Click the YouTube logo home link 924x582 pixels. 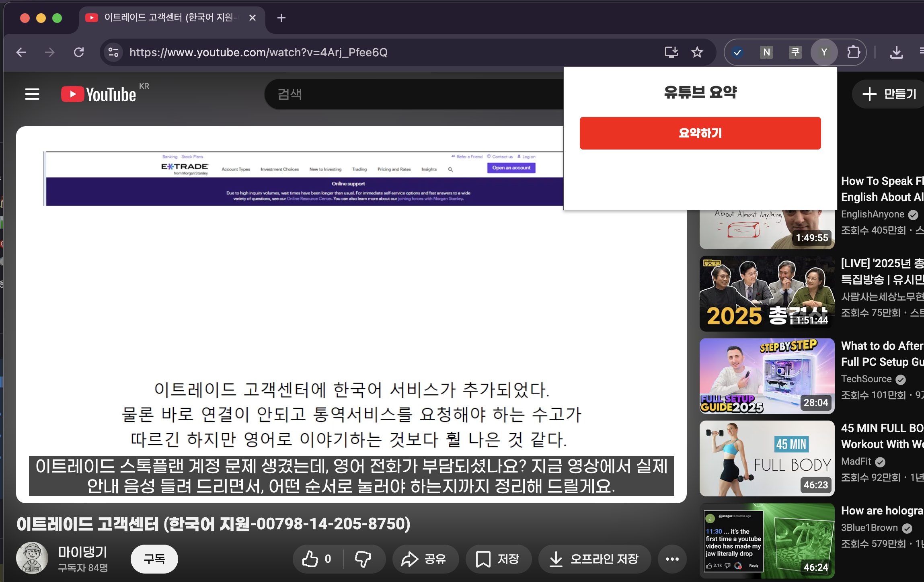click(x=99, y=94)
